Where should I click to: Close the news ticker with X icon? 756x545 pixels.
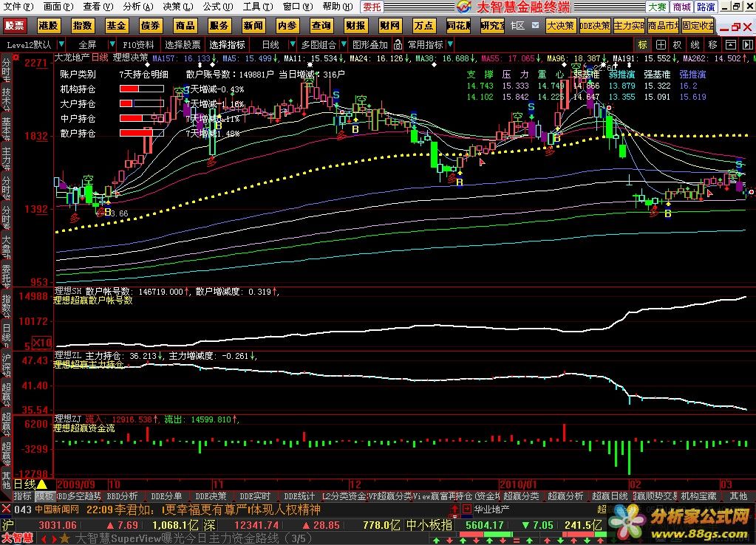[6, 509]
